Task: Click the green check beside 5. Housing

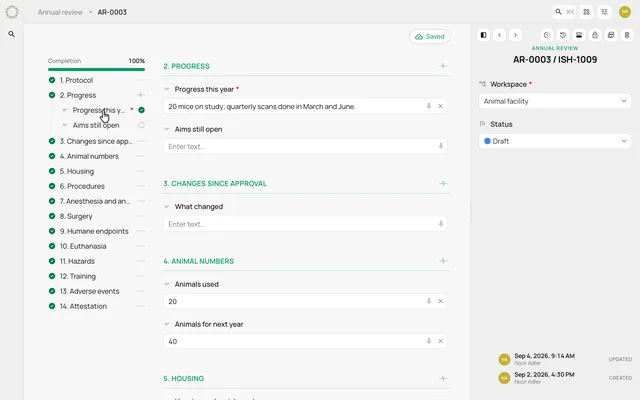Action: [52, 171]
